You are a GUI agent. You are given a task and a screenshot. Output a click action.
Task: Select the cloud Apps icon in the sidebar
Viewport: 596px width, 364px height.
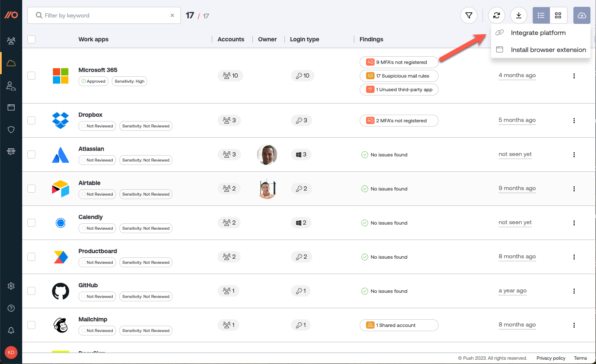pyautogui.click(x=11, y=63)
